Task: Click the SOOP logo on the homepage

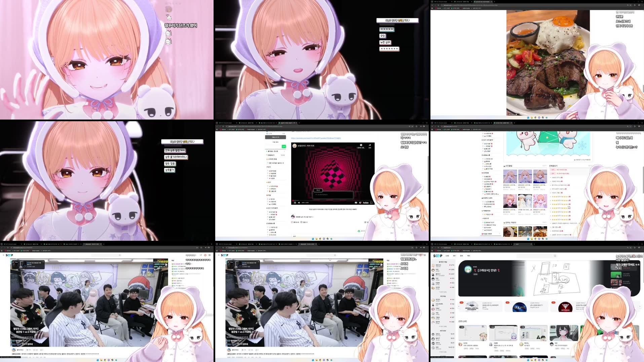Action: point(438,256)
